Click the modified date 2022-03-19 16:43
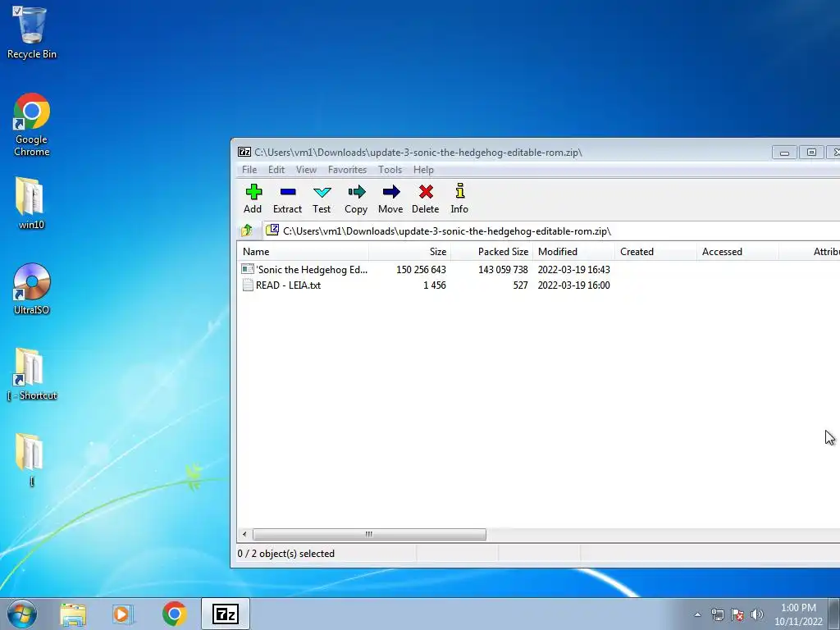The height and width of the screenshot is (630, 840). tap(573, 269)
